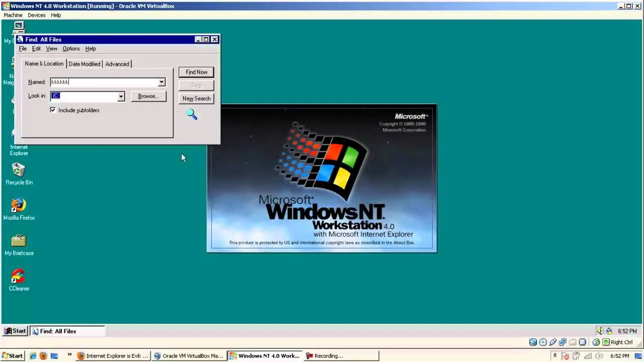
Task: Click the Find Now button
Action: point(196,72)
